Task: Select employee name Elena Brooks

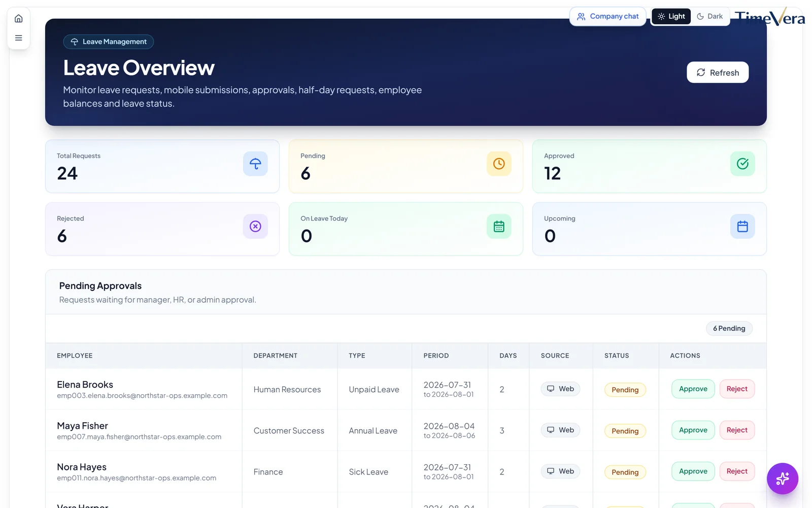Action: click(x=85, y=385)
